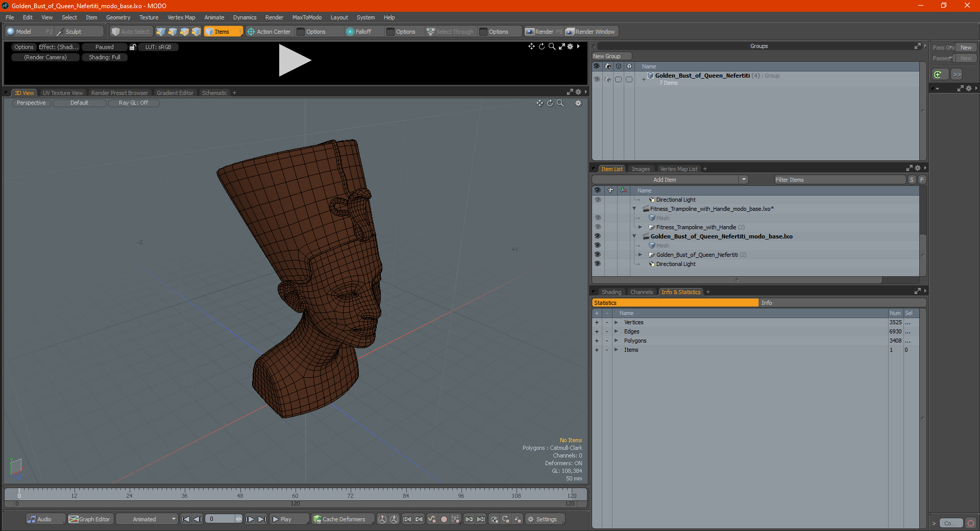The height and width of the screenshot is (531, 980).
Task: Open the File menu
Action: 10,17
